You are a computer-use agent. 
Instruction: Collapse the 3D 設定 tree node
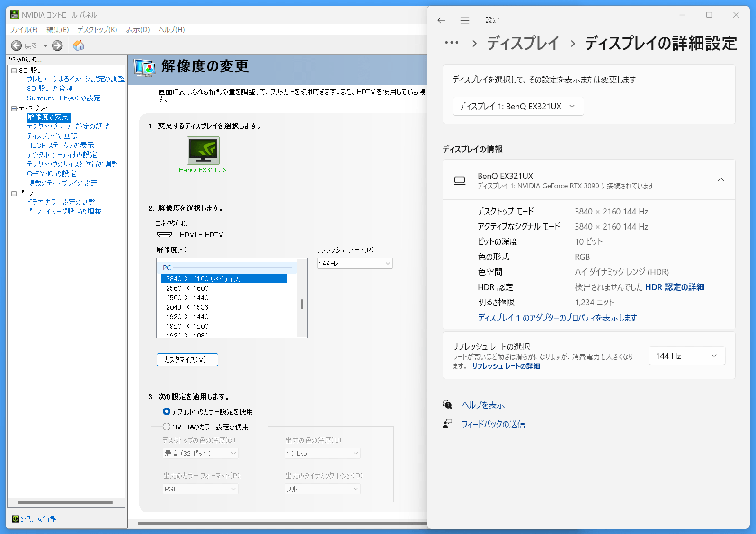point(14,71)
